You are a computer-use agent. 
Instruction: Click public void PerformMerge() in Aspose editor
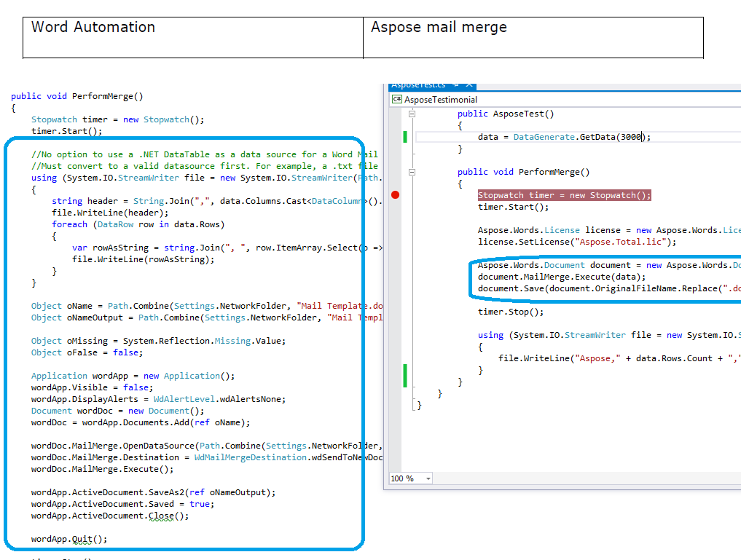(524, 173)
